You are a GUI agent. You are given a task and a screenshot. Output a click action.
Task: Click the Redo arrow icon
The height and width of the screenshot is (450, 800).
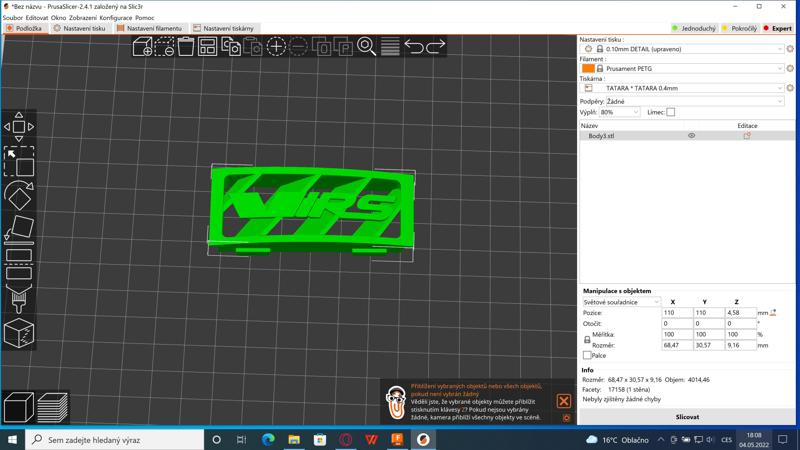[435, 46]
